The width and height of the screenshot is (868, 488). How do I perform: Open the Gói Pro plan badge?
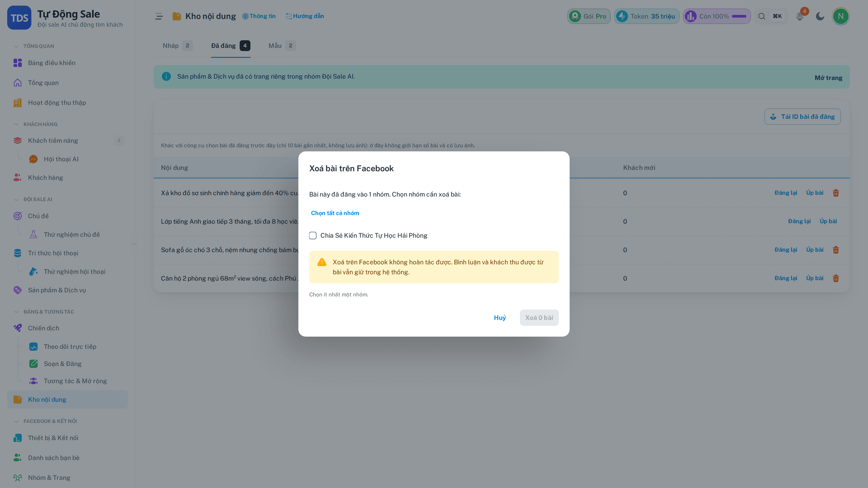589,16
